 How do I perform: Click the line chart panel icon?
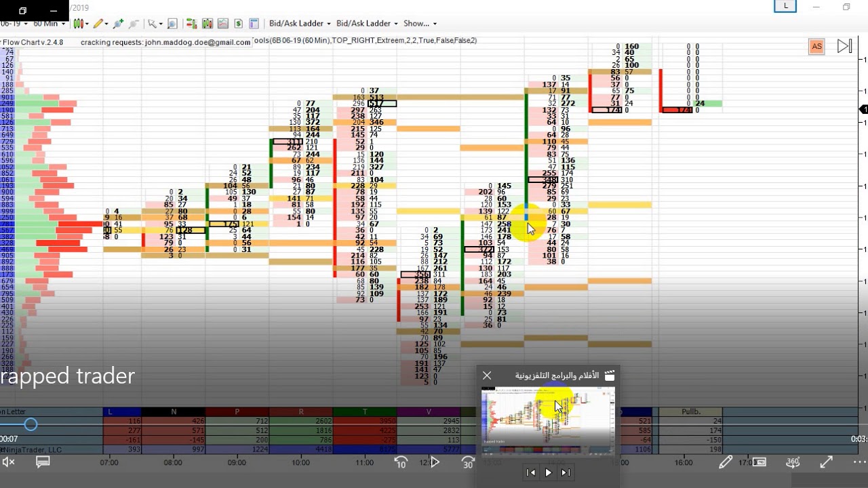(222, 24)
